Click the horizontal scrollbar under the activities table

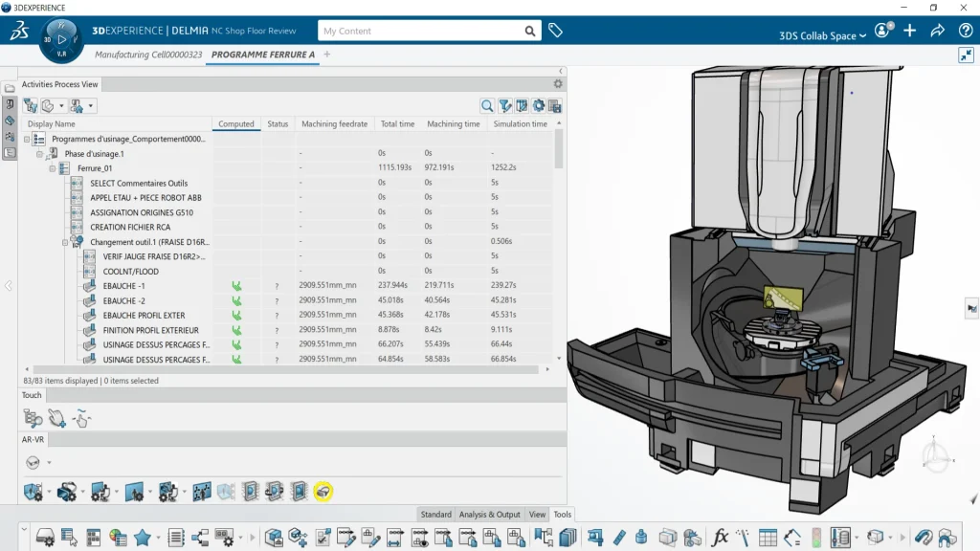pyautogui.click(x=287, y=368)
